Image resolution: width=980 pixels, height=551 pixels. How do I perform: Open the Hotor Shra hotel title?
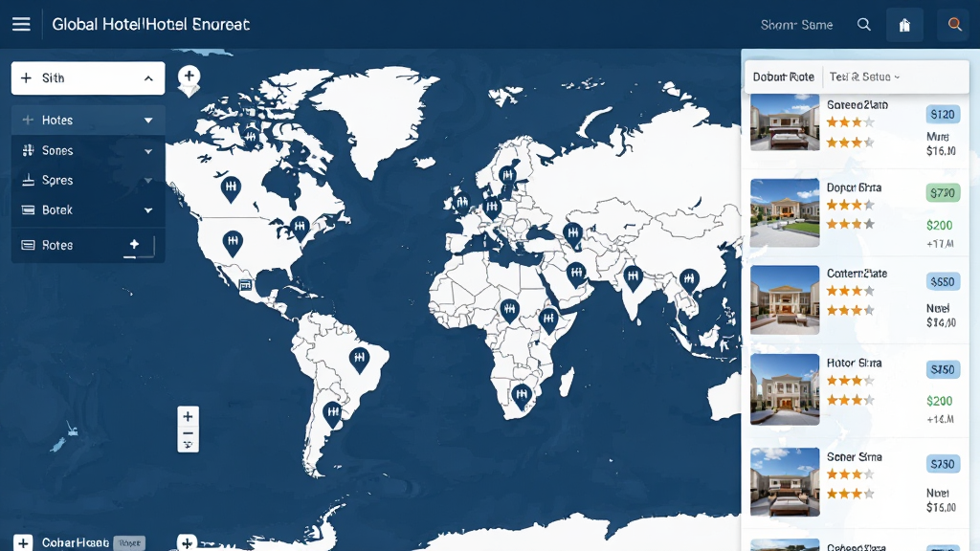pyautogui.click(x=854, y=363)
